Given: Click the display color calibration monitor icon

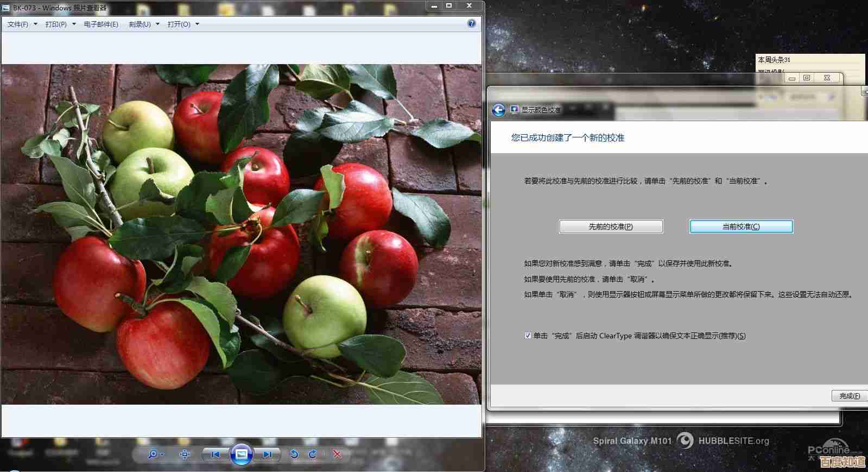Looking at the screenshot, I should [514, 110].
